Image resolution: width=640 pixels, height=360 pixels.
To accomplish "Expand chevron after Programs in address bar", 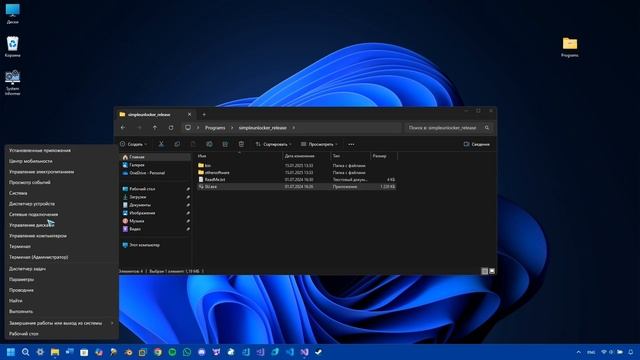I will [232, 128].
